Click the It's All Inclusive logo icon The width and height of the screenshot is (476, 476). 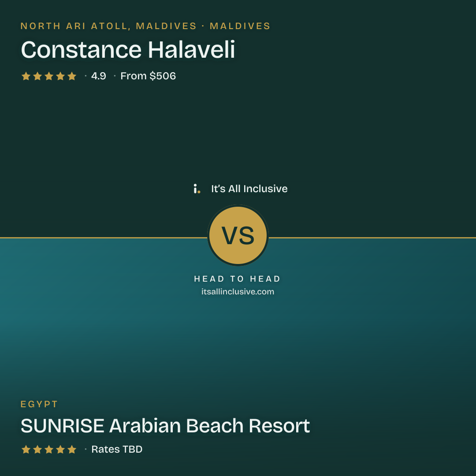click(197, 189)
